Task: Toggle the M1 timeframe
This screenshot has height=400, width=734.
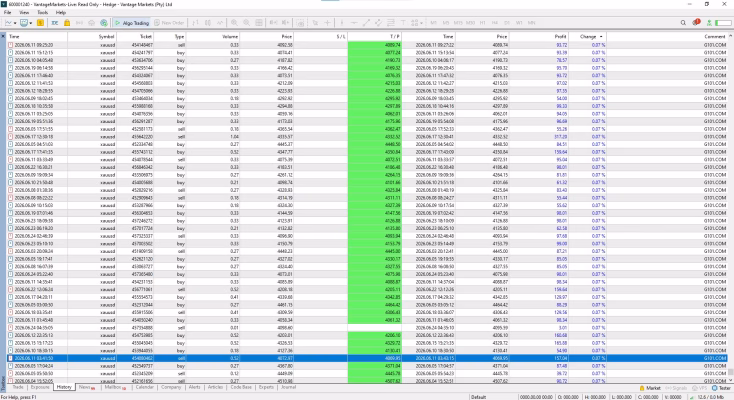Action: [x=433, y=22]
